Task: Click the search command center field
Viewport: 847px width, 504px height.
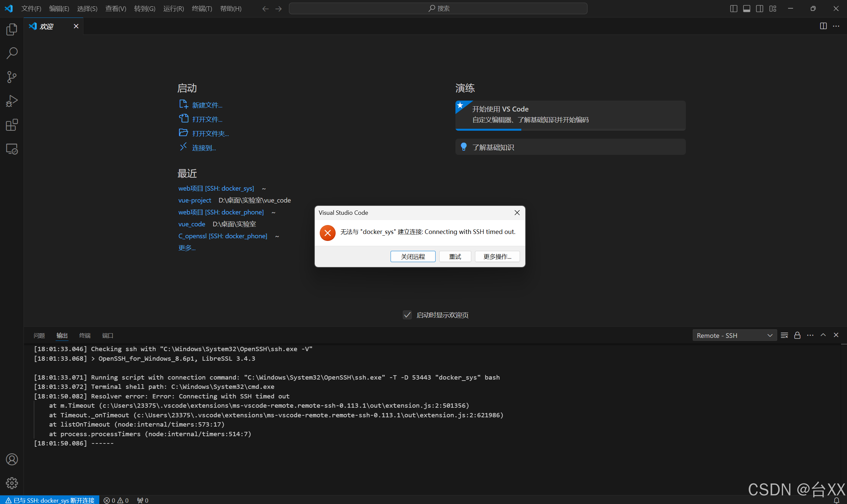Action: [438, 9]
